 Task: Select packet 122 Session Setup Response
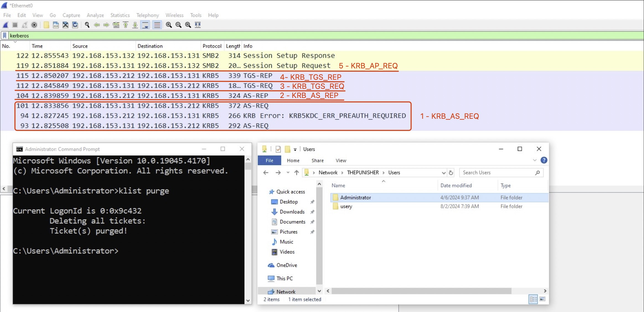[x=322, y=56]
